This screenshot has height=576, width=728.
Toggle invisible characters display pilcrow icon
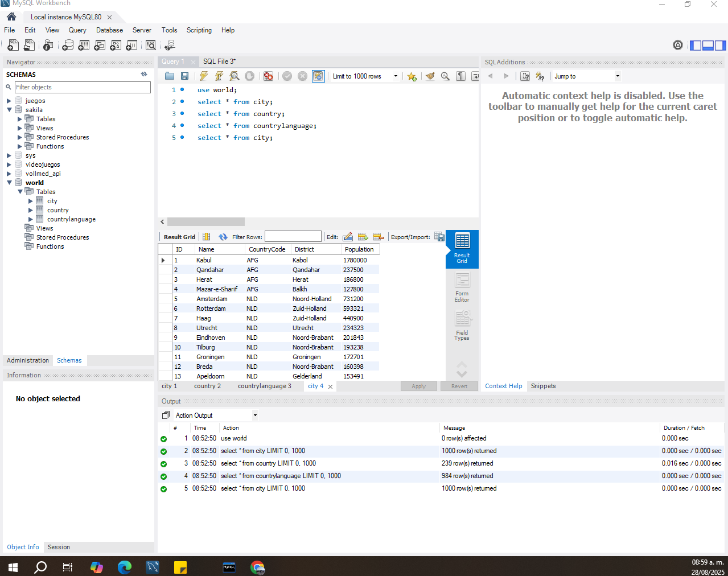(461, 76)
